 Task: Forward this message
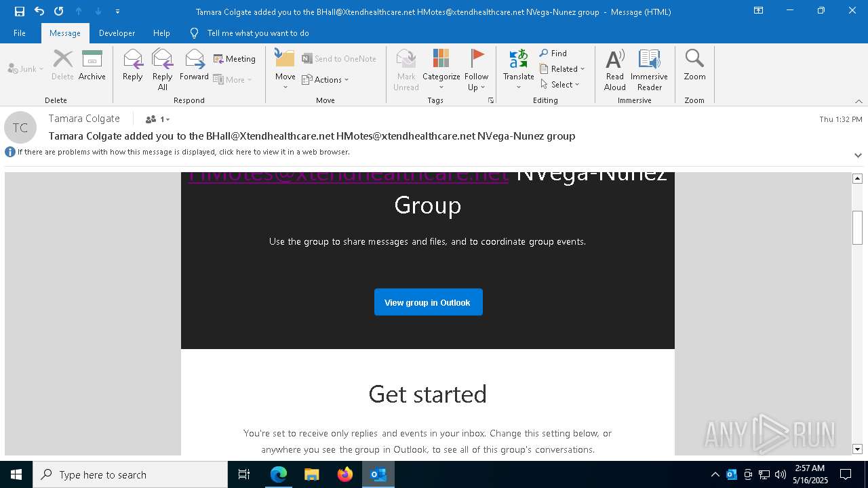point(195,65)
